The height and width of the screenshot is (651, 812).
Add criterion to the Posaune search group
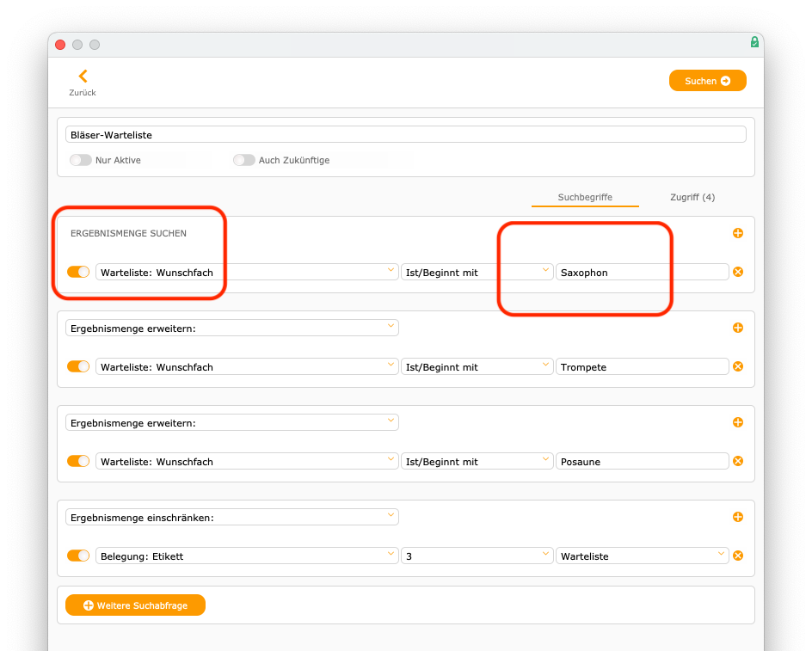pyautogui.click(x=737, y=422)
